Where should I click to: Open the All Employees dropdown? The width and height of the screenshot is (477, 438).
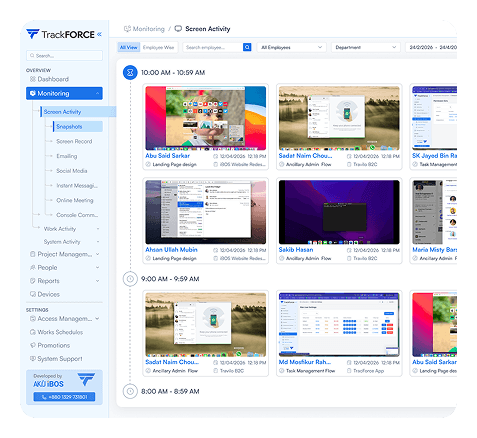(x=292, y=47)
